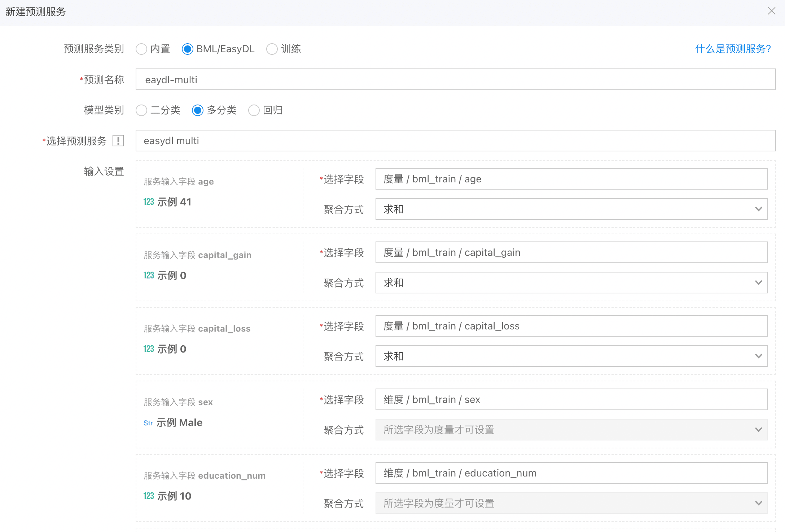Click the 示例 10 sample value
This screenshot has width=785, height=532.
coord(174,496)
